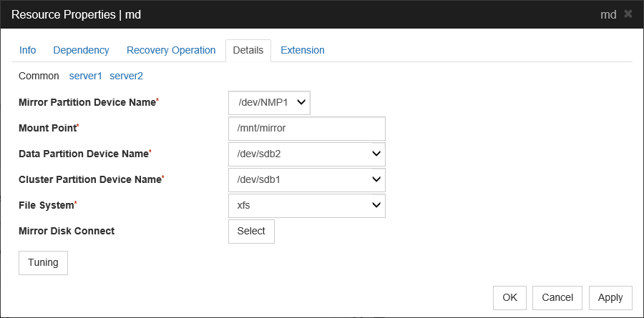The height and width of the screenshot is (318, 644).
Task: Expand the Cluster Partition Device Name dropdown
Action: pyautogui.click(x=306, y=179)
